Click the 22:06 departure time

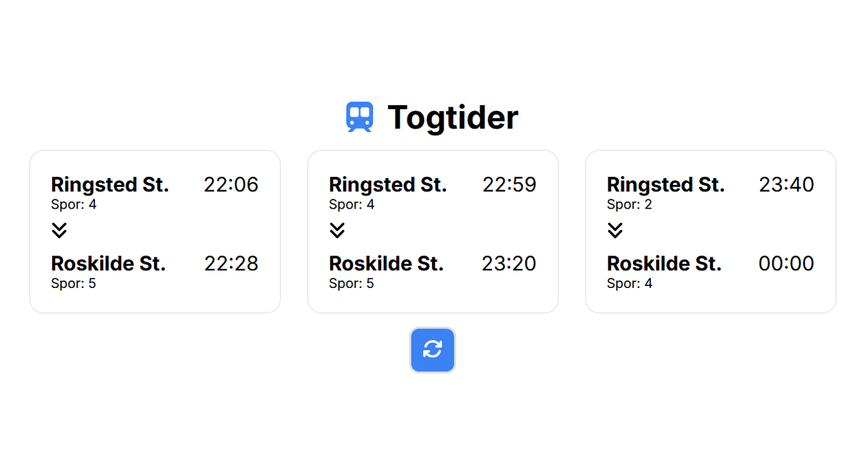[x=231, y=184]
